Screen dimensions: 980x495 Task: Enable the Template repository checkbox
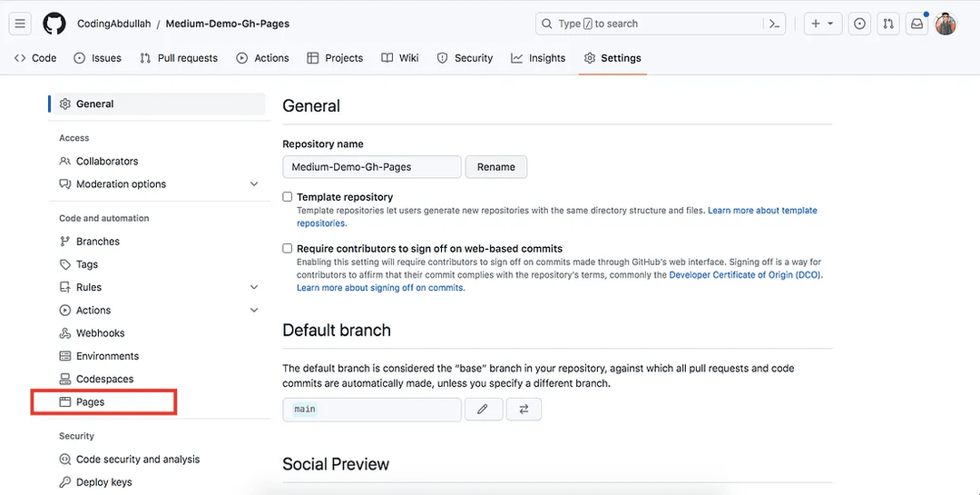288,196
